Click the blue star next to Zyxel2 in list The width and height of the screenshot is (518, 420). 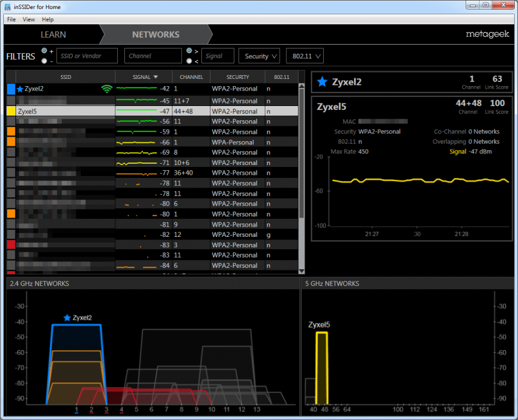pyautogui.click(x=20, y=89)
